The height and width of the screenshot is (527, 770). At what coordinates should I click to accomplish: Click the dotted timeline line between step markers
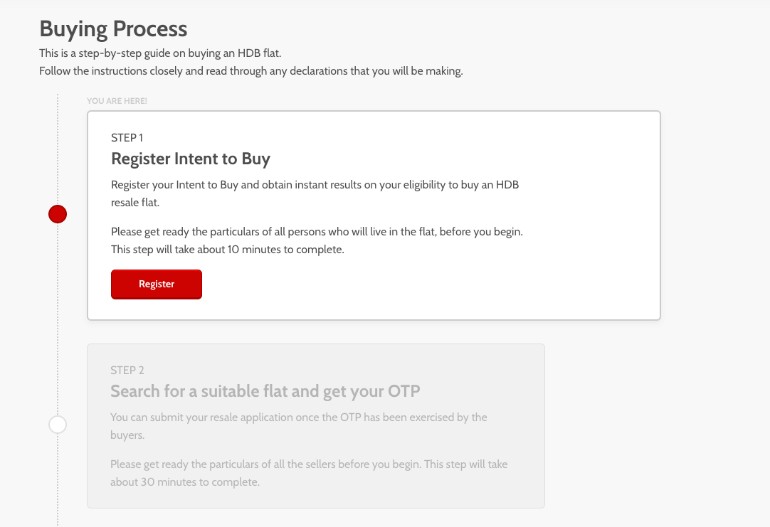(57, 319)
